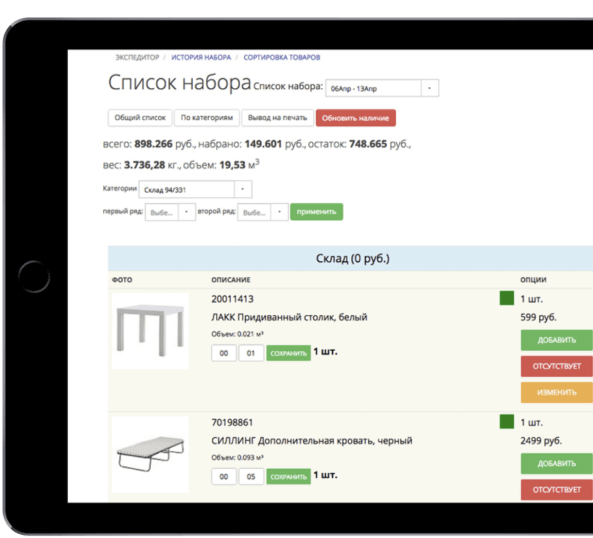The height and width of the screenshot is (538, 593).
Task: Expand the Список набора date range dropdown
Action: point(382,88)
